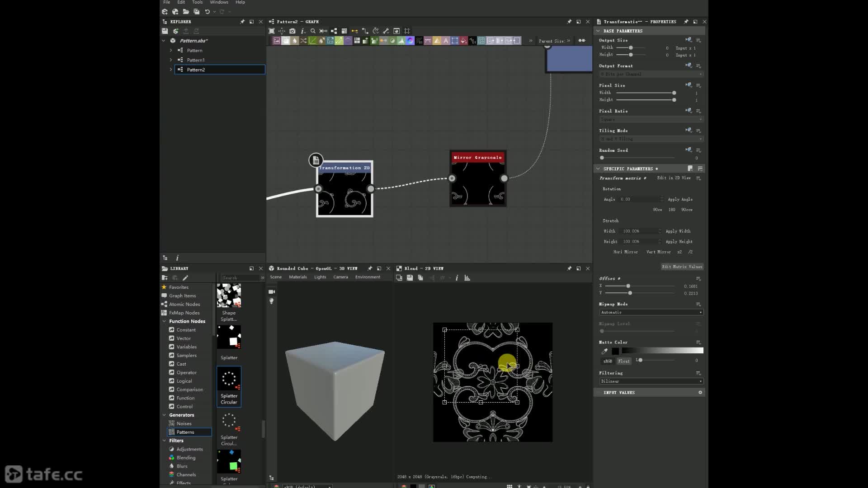Click the yellow link display icon
This screenshot has width=868, height=488.
click(x=354, y=31)
